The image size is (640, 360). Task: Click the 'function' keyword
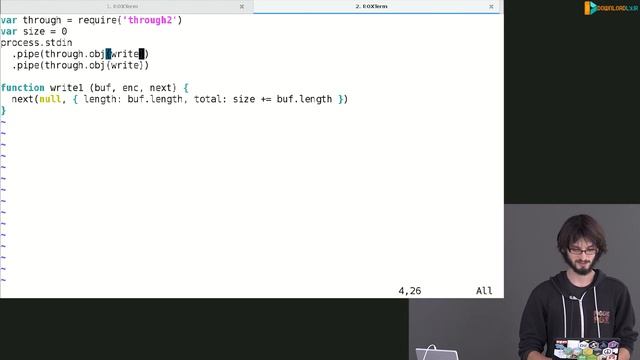point(22,88)
